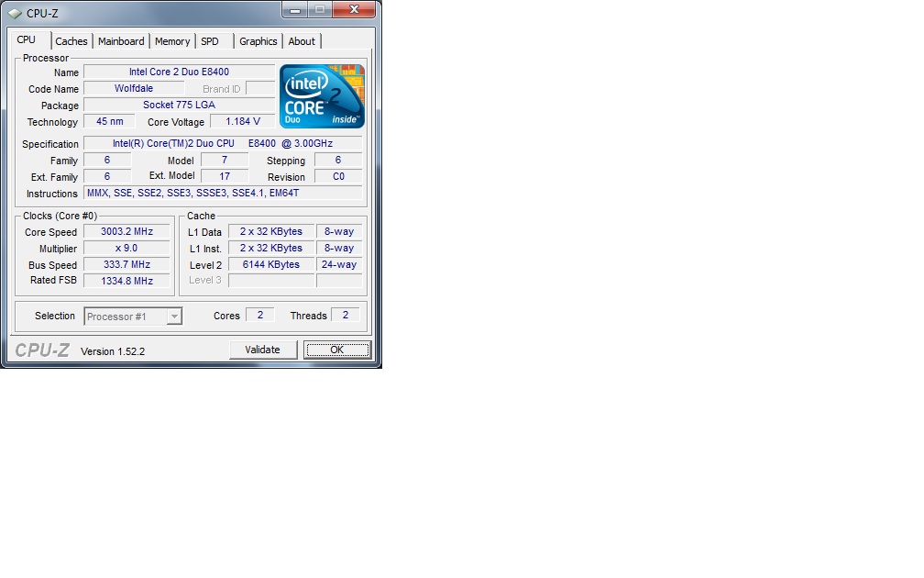This screenshot has height=578, width=924.
Task: Minimize the CPU-Z window
Action: point(294,9)
